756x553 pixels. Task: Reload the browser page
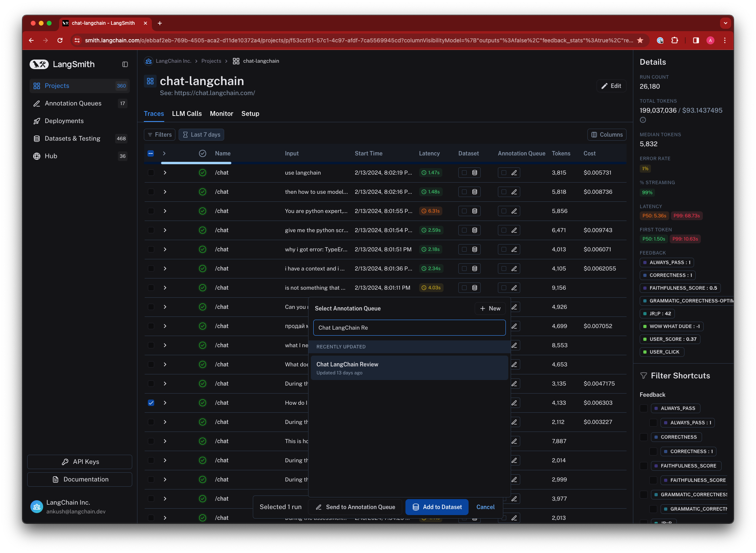coord(60,40)
